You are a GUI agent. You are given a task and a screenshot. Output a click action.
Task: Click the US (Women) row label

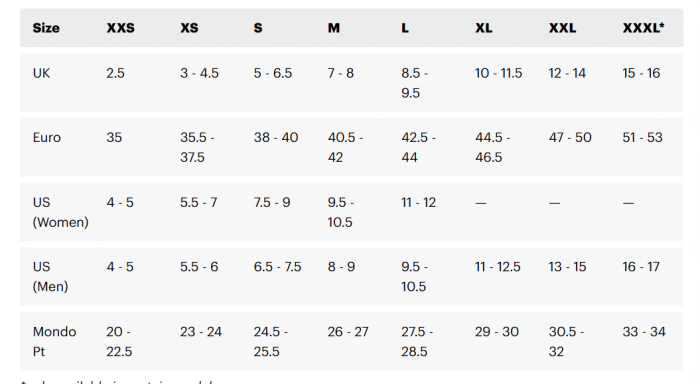(x=60, y=212)
